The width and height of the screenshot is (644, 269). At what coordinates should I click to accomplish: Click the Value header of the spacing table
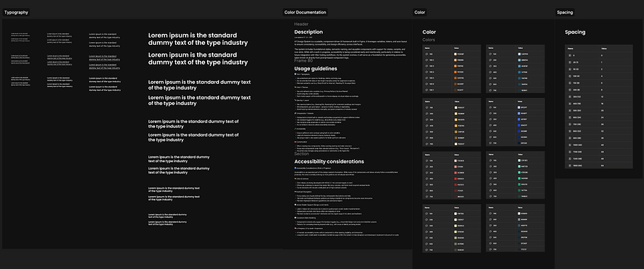[604, 49]
